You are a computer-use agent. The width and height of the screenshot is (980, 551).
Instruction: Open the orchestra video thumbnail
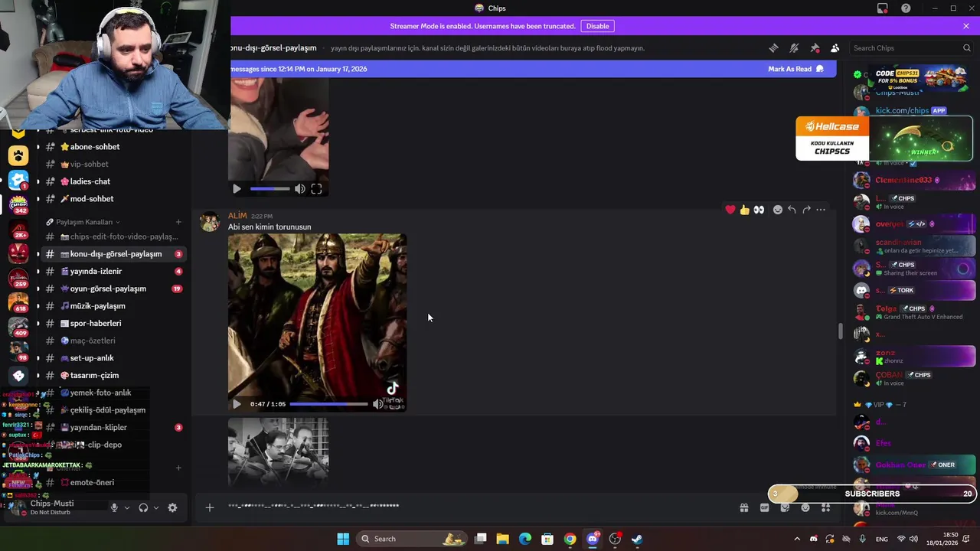click(279, 451)
